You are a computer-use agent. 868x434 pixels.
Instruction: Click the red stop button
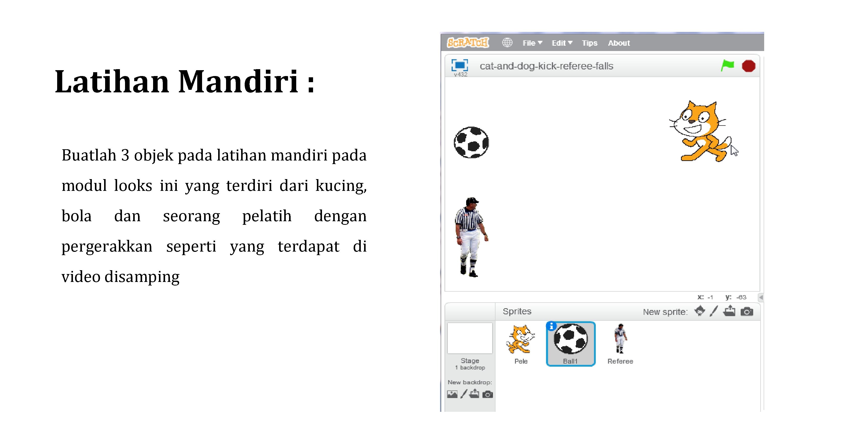coord(750,66)
